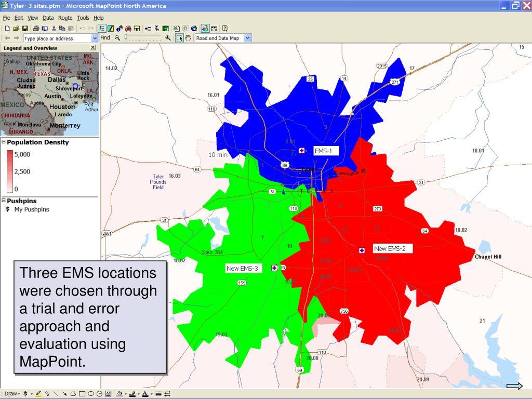Click the Line Style icon
Image resolution: width=532 pixels, height=399 pixels.
(158, 394)
